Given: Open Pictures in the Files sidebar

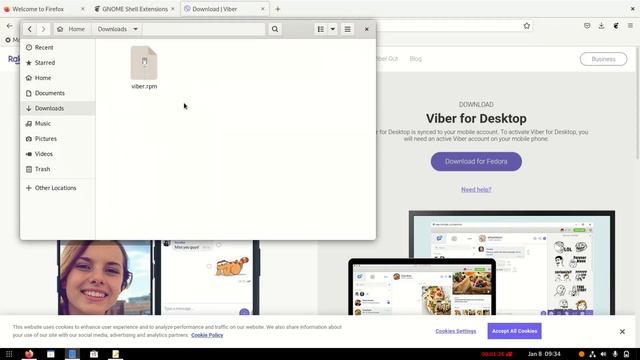Looking at the screenshot, I should click(x=58, y=138).
